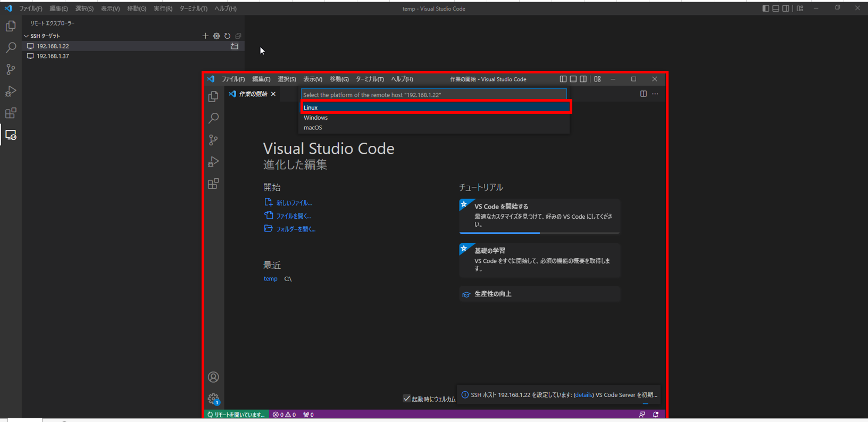Collapse all in the SSH targets header
The height and width of the screenshot is (422, 868).
pyautogui.click(x=238, y=36)
